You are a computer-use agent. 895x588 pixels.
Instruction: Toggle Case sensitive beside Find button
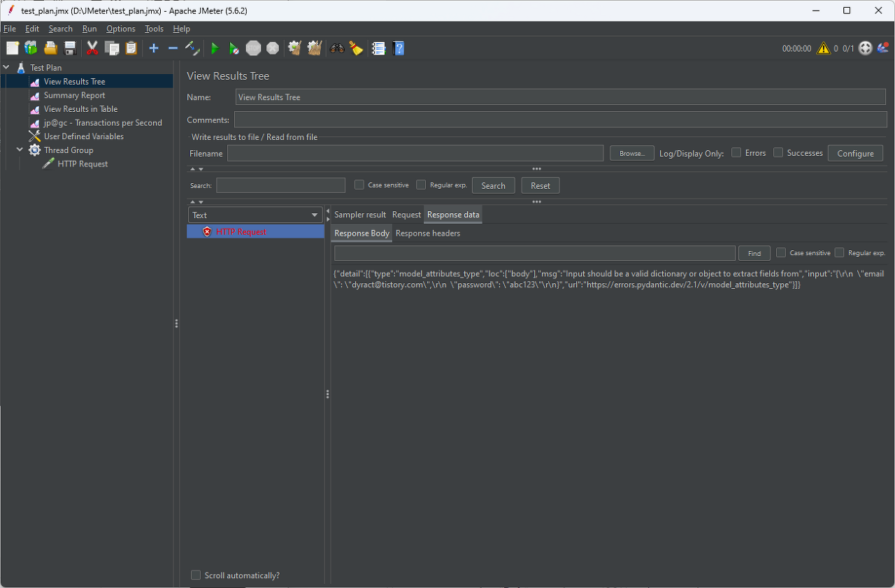[x=781, y=252]
